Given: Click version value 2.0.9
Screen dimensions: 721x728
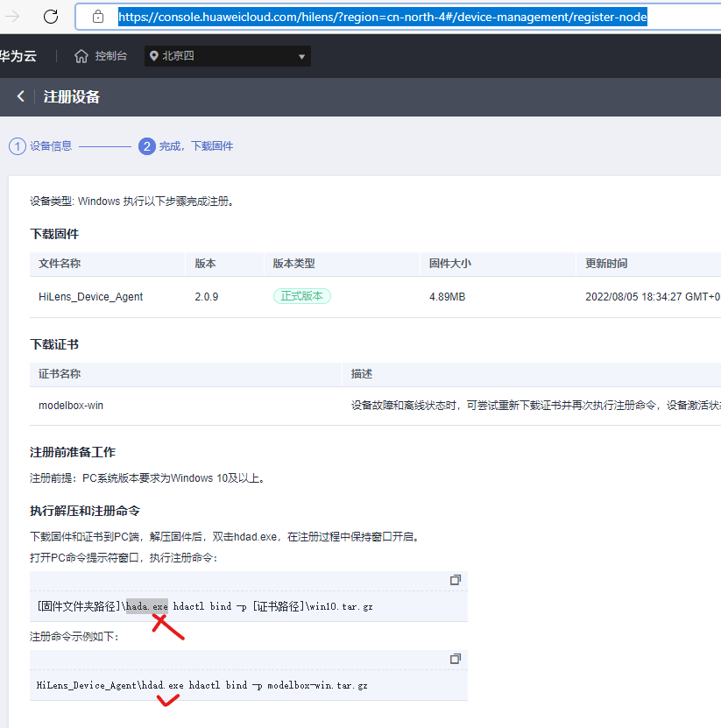Looking at the screenshot, I should click(x=207, y=297).
